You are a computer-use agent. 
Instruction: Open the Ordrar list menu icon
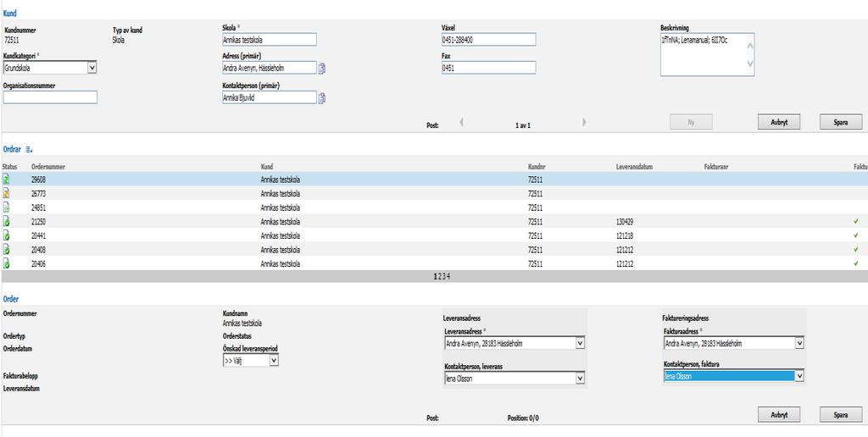(29, 149)
